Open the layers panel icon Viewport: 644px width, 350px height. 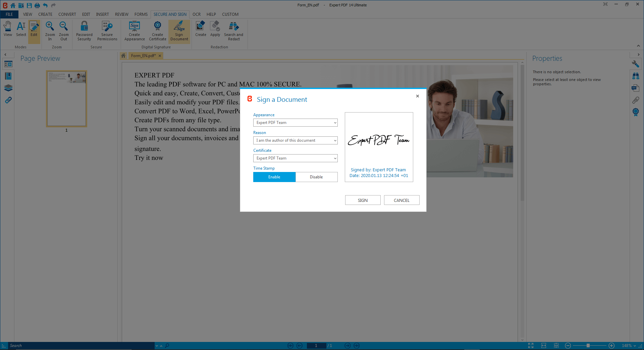click(8, 88)
